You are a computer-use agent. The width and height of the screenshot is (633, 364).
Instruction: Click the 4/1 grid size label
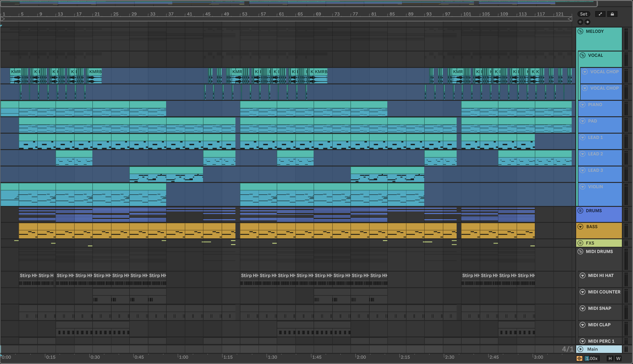coord(568,349)
